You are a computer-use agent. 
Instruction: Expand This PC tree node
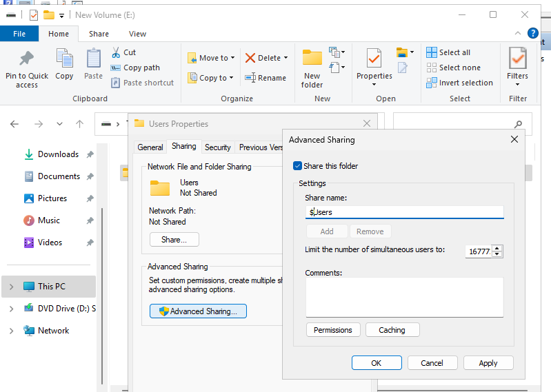pos(11,287)
